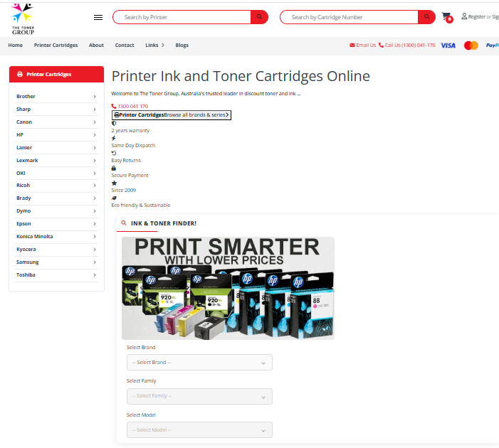Go to the Home menu item
499x448 pixels.
click(x=15, y=45)
